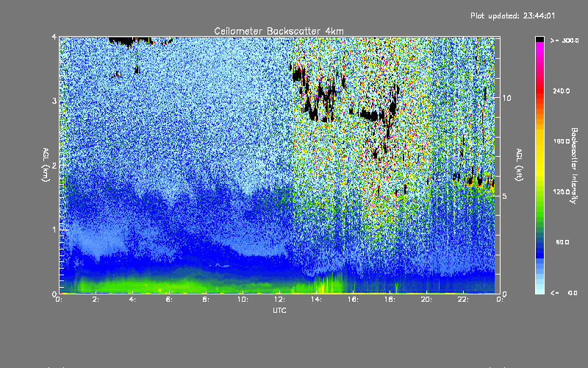The width and height of the screenshot is (588, 368).
Task: Click the "AGL (kft)" right axis label
Action: [520, 165]
